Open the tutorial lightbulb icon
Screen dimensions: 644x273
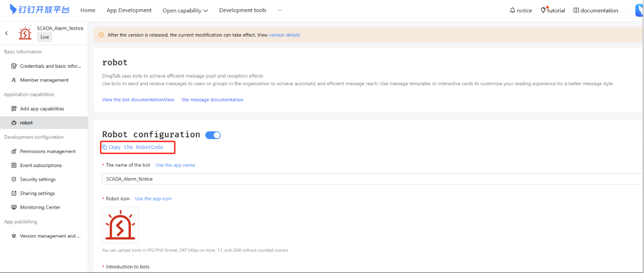543,10
